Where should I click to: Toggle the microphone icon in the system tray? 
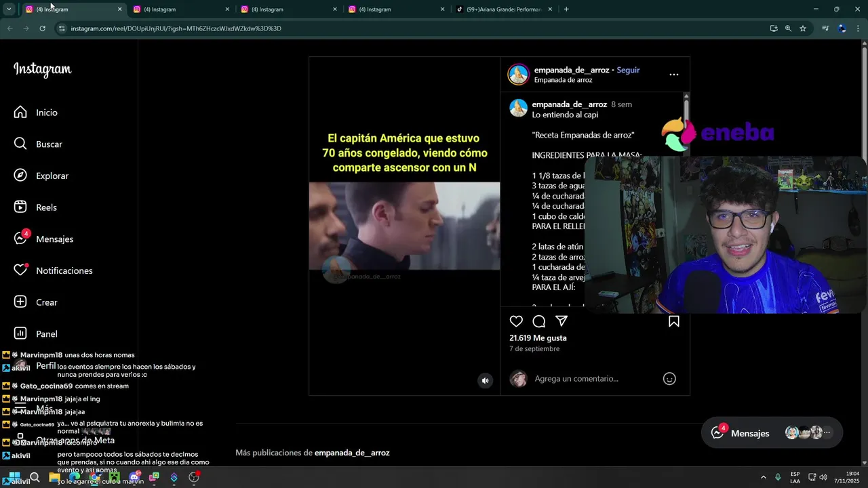point(778,477)
